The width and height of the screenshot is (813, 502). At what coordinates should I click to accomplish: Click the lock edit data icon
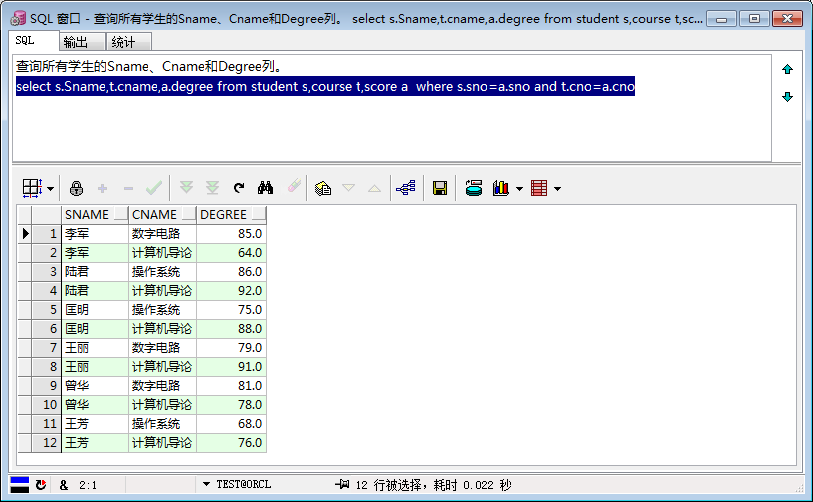point(76,188)
